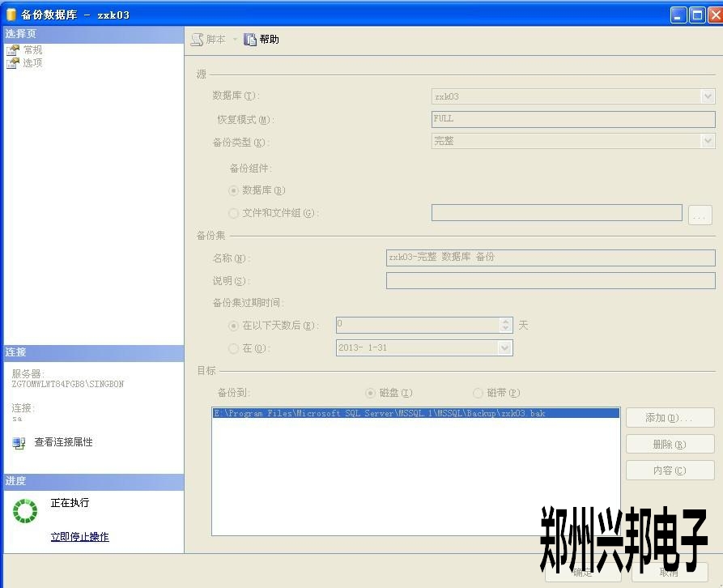Expand the 备份类型 dropdown
This screenshot has width=723, height=588.
point(707,141)
